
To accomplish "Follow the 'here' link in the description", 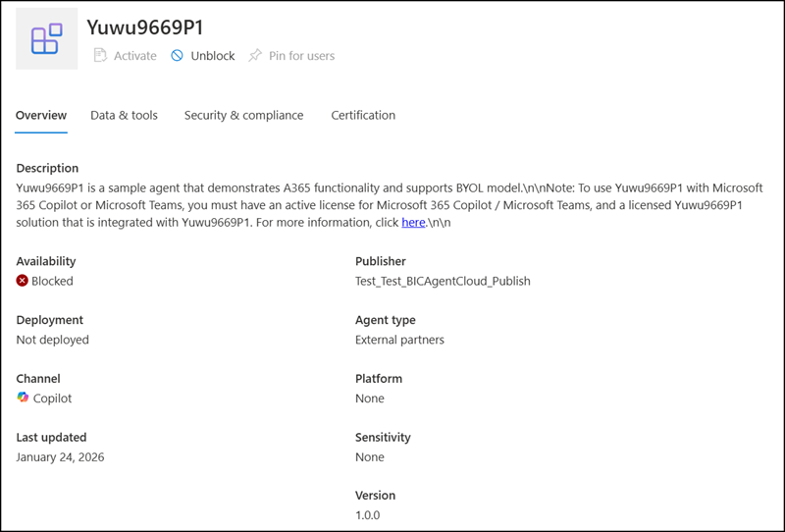I will point(413,222).
